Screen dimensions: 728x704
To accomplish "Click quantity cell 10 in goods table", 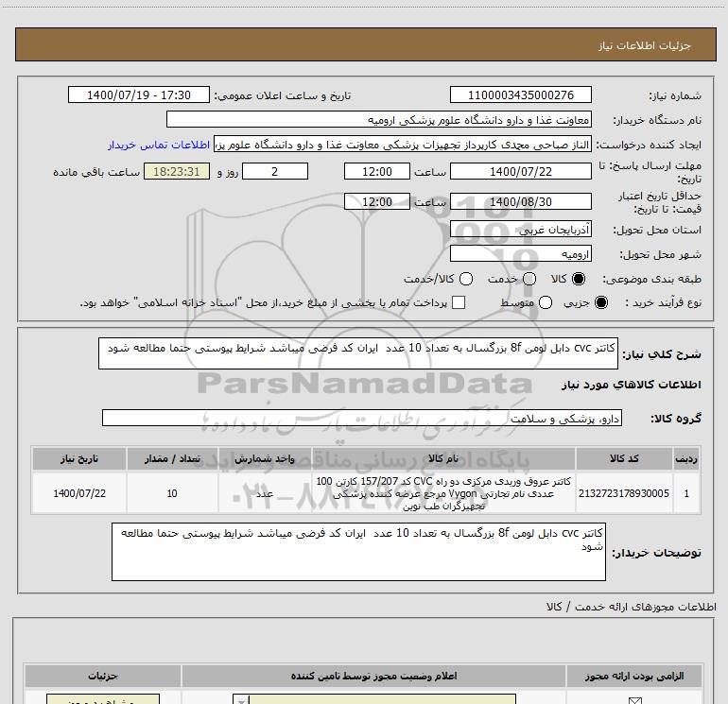I will pyautogui.click(x=172, y=493).
